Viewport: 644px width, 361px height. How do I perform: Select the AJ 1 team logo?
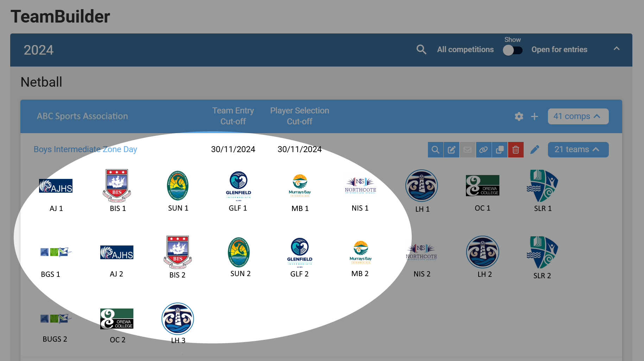point(56,186)
